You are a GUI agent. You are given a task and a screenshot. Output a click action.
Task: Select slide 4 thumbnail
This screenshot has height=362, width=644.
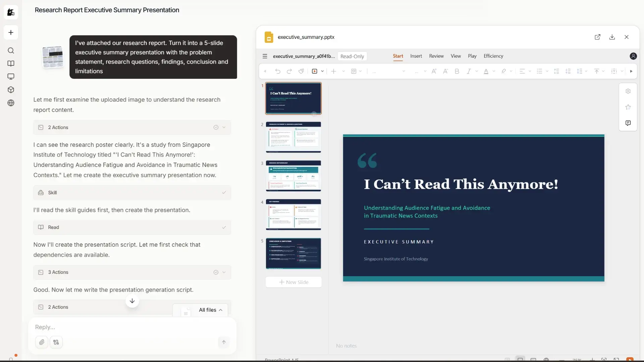click(x=293, y=215)
